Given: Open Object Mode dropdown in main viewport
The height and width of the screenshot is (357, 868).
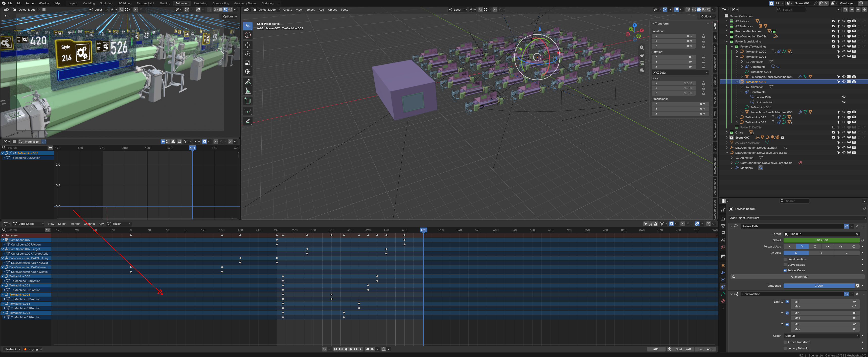Looking at the screenshot, I should click(266, 9).
